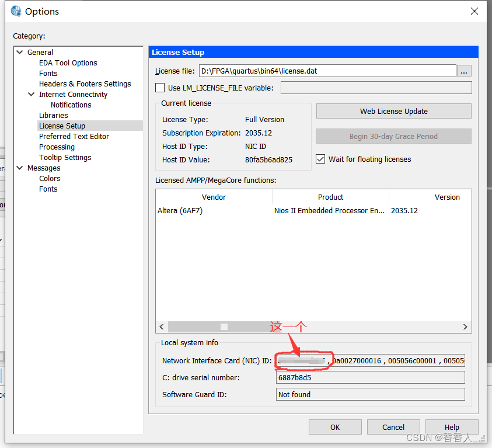Select the Libraries category

(x=53, y=115)
